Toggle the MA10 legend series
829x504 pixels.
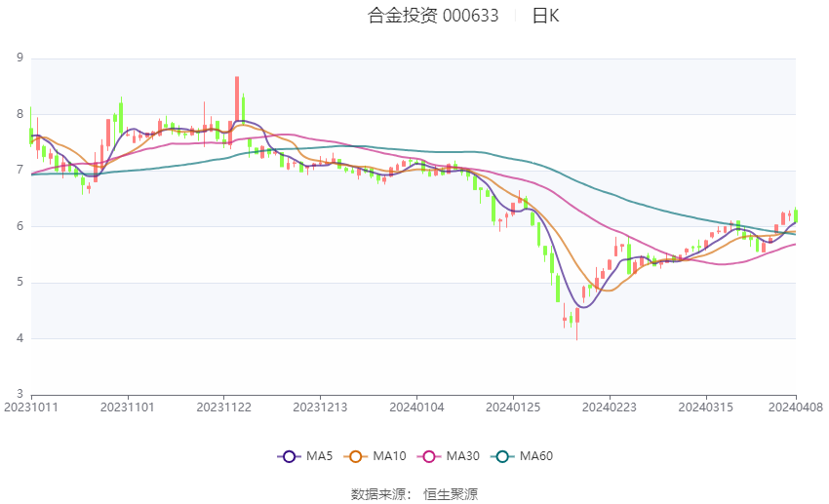[375, 456]
